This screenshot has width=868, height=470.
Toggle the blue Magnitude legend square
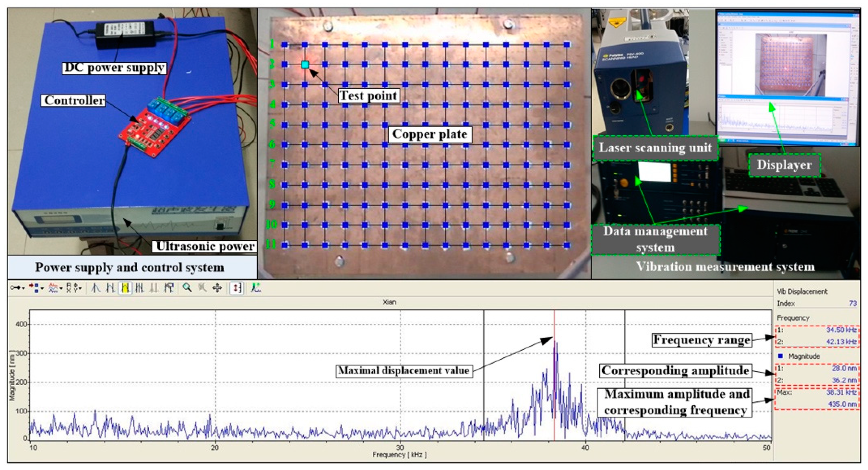point(781,356)
